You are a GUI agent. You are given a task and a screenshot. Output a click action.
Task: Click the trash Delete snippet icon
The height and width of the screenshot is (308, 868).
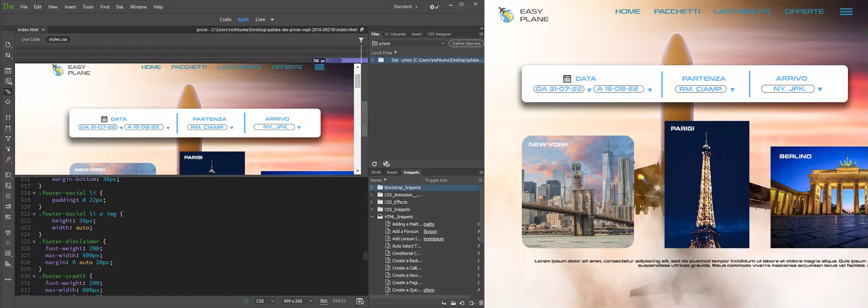481,303
